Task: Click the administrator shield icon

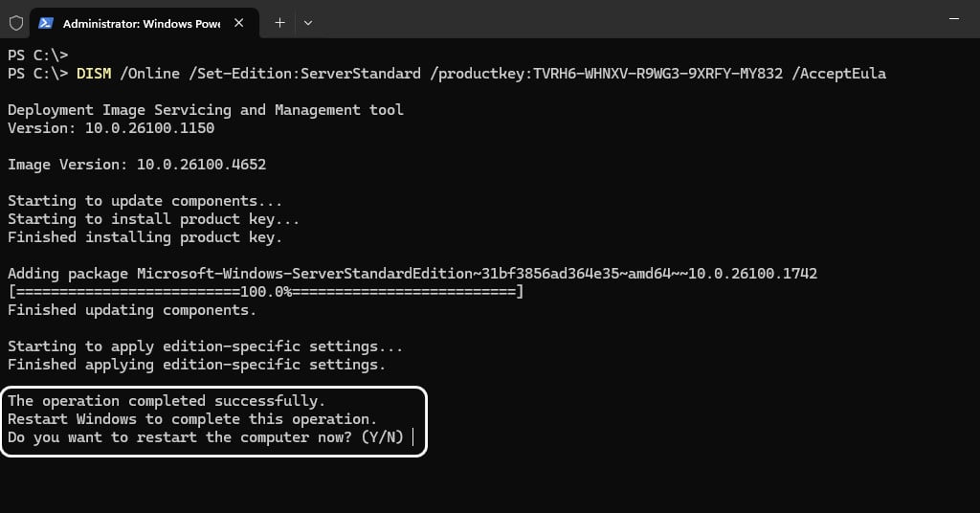Action: [16, 23]
